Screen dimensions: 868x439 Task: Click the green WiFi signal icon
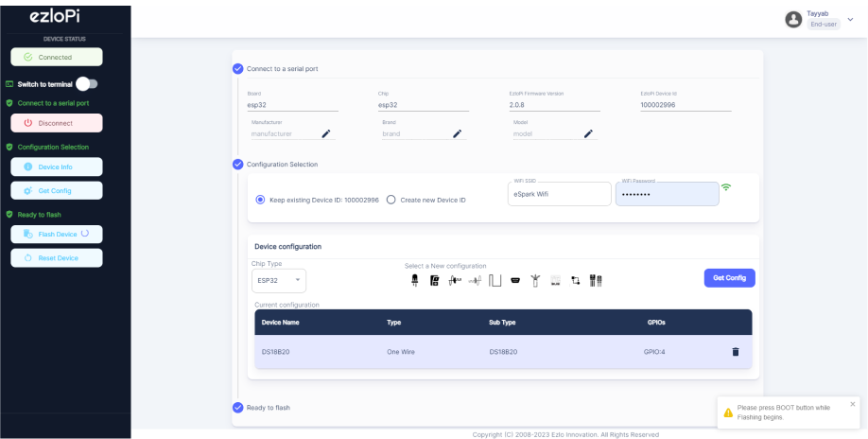coord(726,187)
